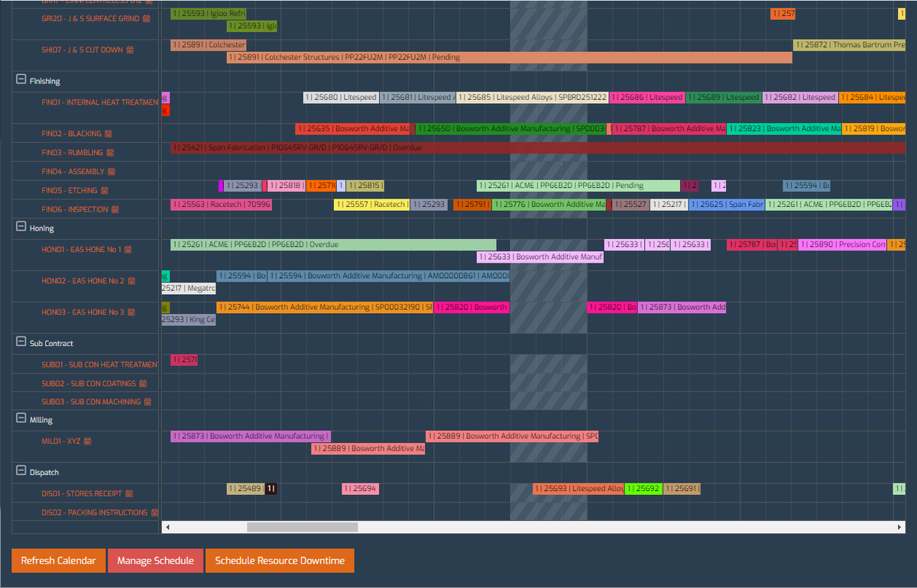Select 25823 Bosworth bar in Blacking row
Screen dimensions: 917x588
784,129
